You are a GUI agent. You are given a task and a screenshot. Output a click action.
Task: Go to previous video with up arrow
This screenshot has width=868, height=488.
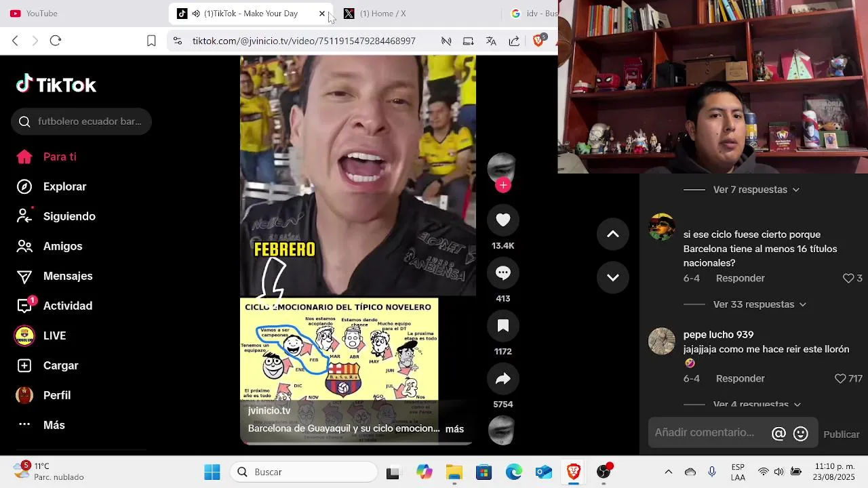click(x=613, y=234)
